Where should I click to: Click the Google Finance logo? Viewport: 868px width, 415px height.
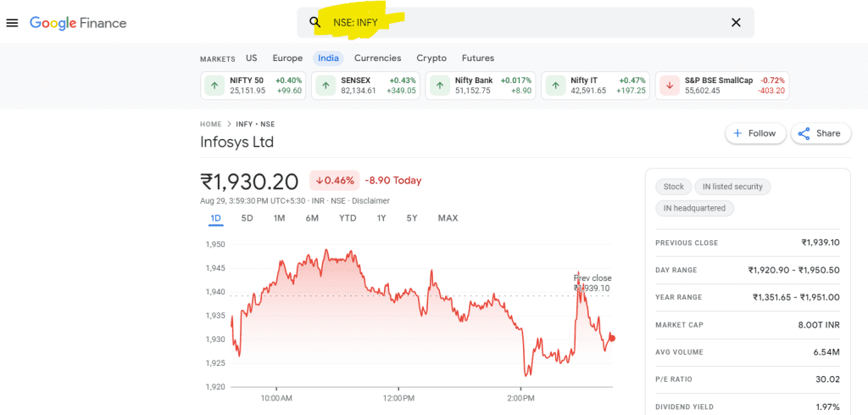coord(78,23)
